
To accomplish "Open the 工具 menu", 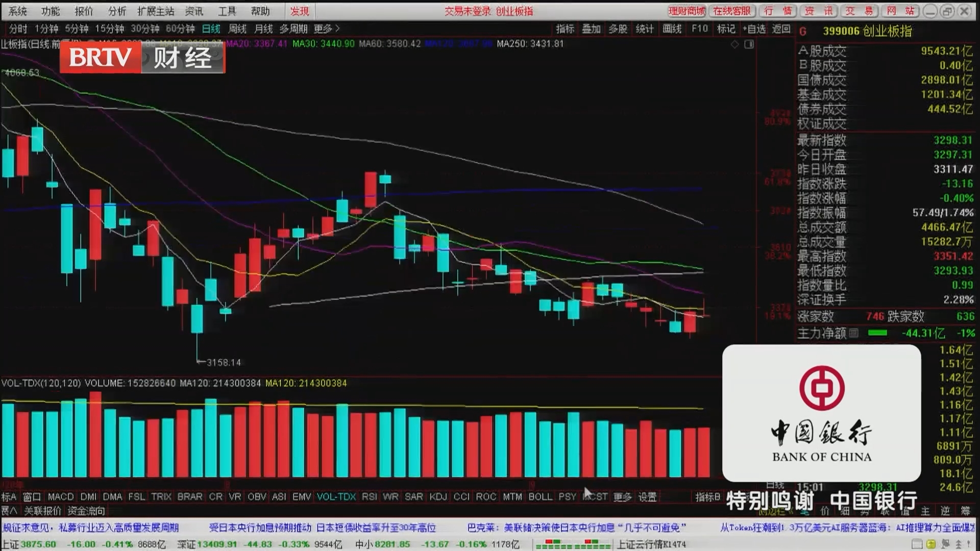I will [227, 11].
